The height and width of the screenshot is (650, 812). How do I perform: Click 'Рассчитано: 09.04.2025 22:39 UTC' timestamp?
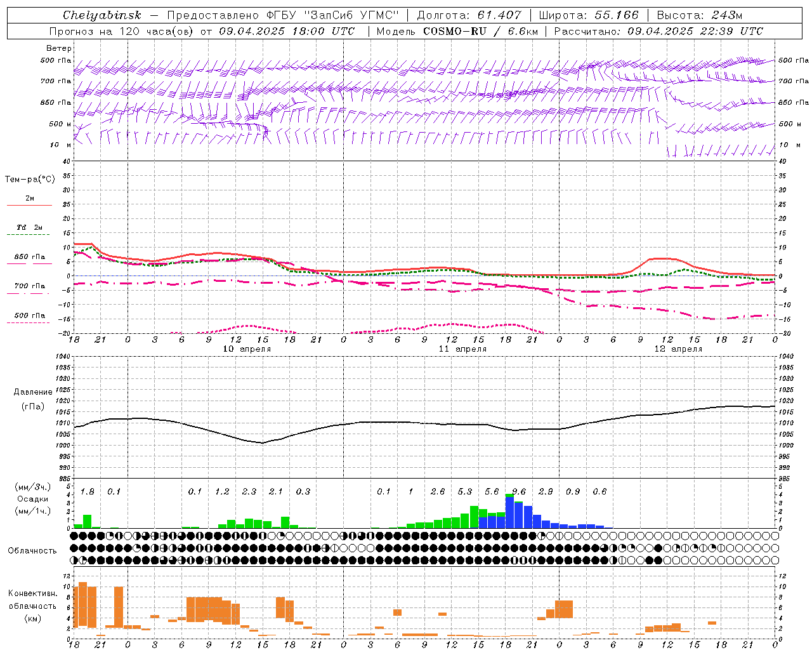[x=658, y=31]
